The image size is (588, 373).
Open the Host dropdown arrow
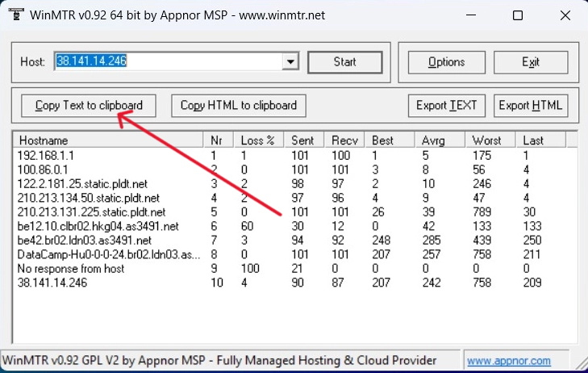[x=291, y=61]
